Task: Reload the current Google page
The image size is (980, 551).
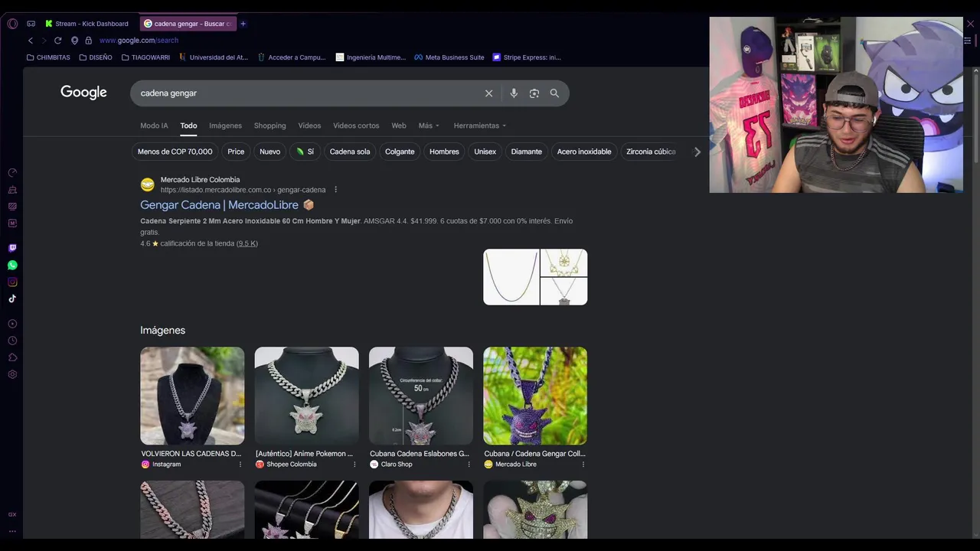Action: click(x=57, y=41)
